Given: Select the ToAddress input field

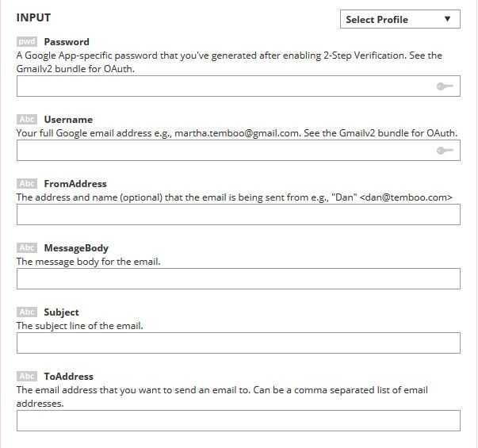Looking at the screenshot, I should coord(238,420).
